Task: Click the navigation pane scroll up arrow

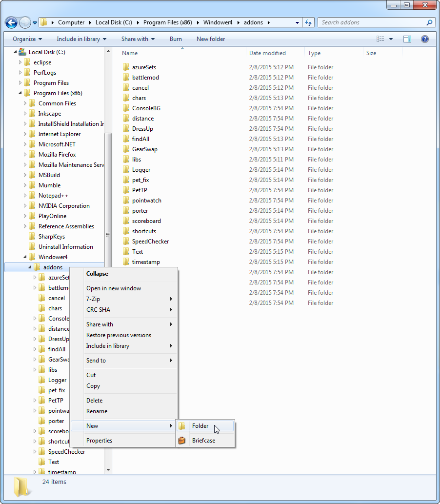Action: pyautogui.click(x=108, y=51)
